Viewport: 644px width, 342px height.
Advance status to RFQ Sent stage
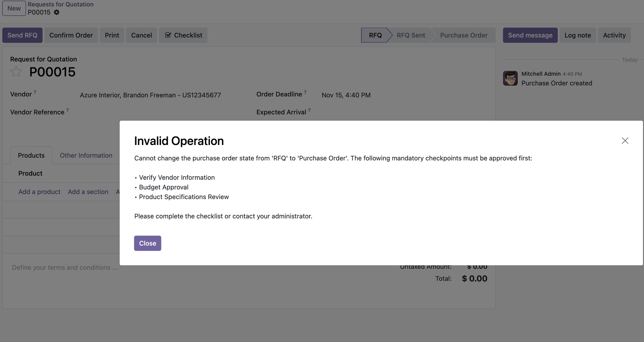tap(411, 35)
